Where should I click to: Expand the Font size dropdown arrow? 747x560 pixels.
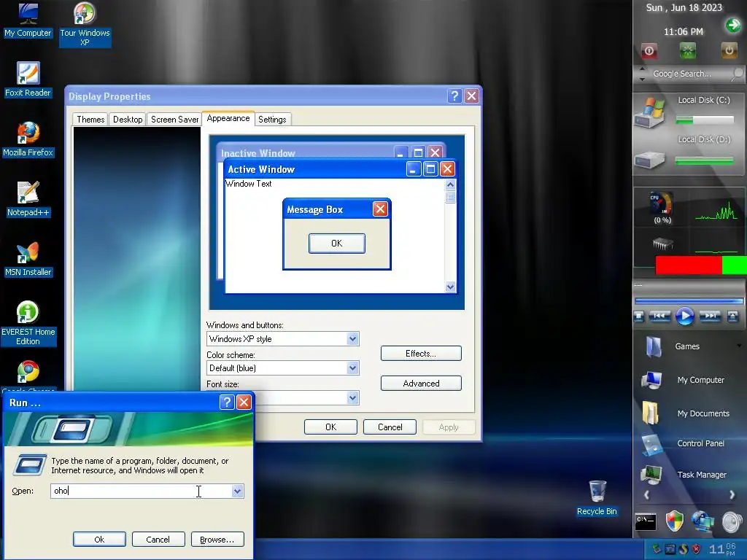(x=352, y=397)
